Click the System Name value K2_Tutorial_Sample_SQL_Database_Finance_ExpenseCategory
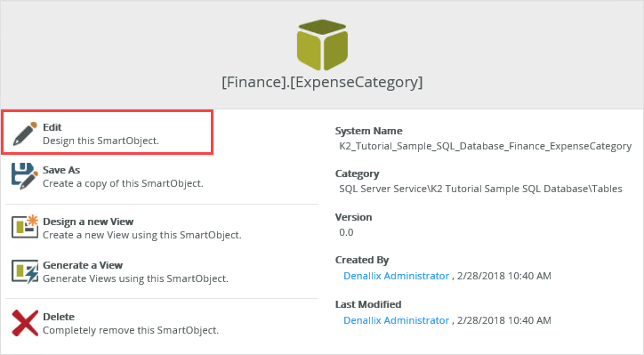The width and height of the screenshot is (644, 355). pyautogui.click(x=485, y=146)
